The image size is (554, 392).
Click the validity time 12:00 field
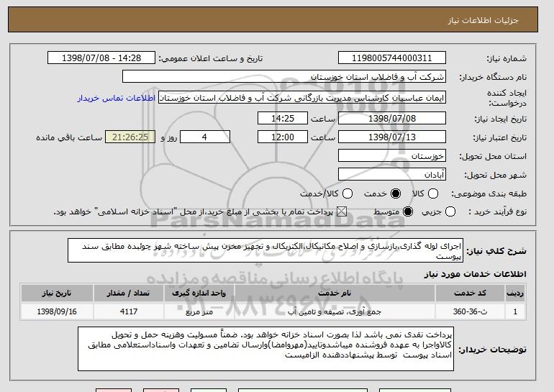pos(283,137)
